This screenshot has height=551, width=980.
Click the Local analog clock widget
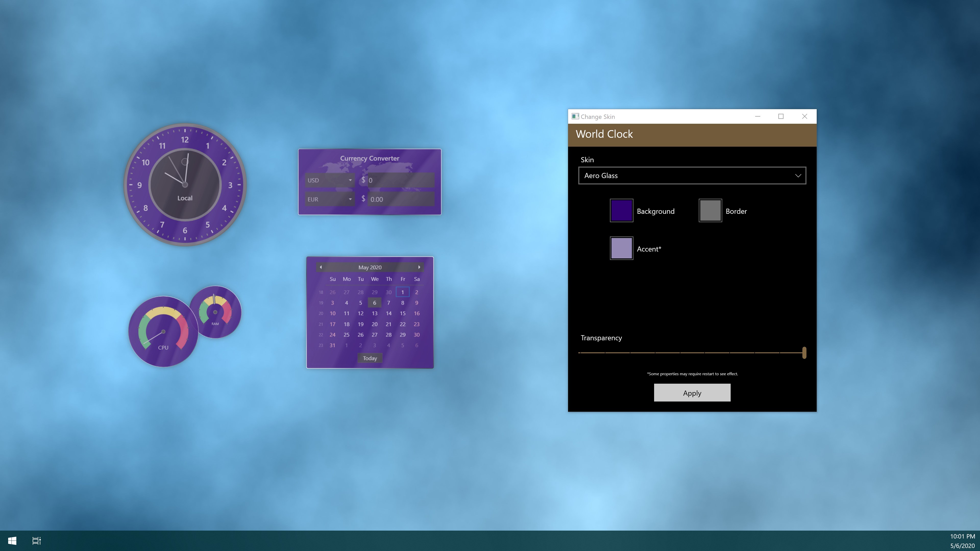pyautogui.click(x=185, y=184)
